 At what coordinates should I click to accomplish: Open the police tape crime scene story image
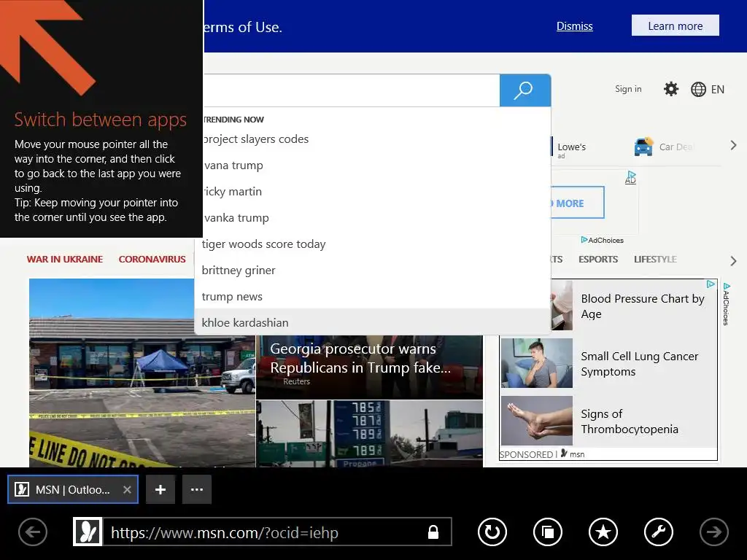click(x=142, y=373)
